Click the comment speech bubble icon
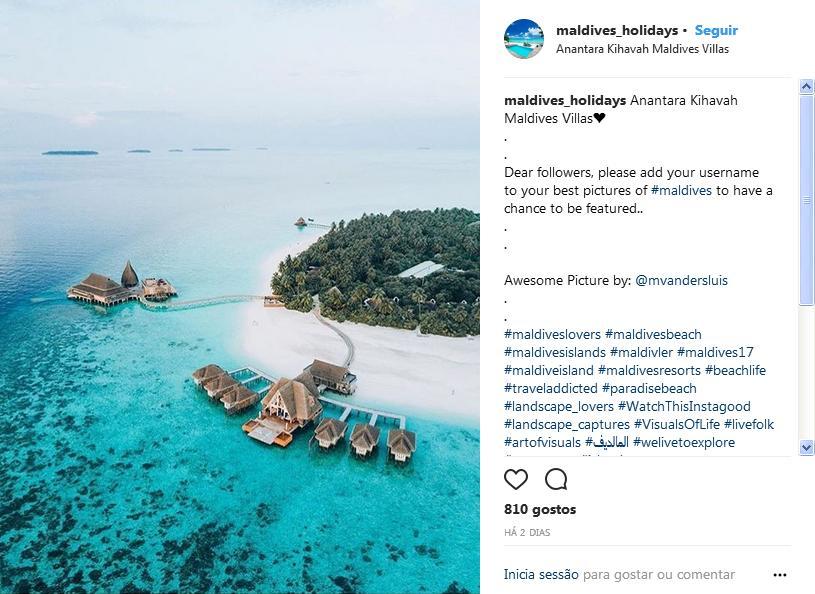Screen dimensions: 815x594 pos(556,479)
